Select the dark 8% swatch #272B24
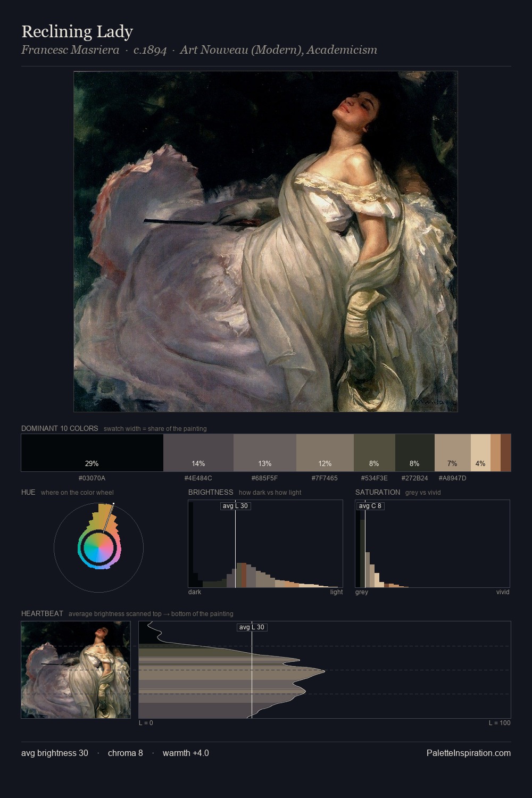This screenshot has width=532, height=798. pos(415,453)
